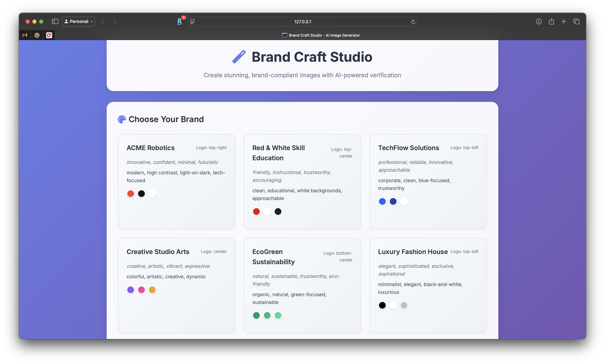Click the back navigation arrow
The image size is (605, 364).
103,21
